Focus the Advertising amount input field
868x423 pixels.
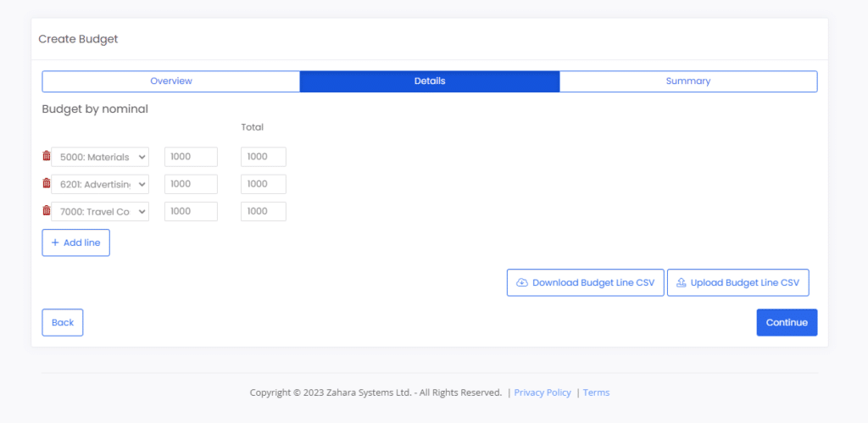(191, 184)
